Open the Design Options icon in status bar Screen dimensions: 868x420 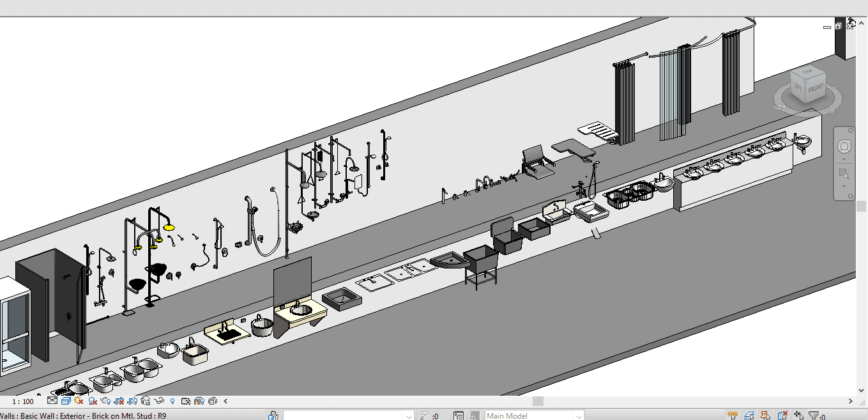pos(459,416)
